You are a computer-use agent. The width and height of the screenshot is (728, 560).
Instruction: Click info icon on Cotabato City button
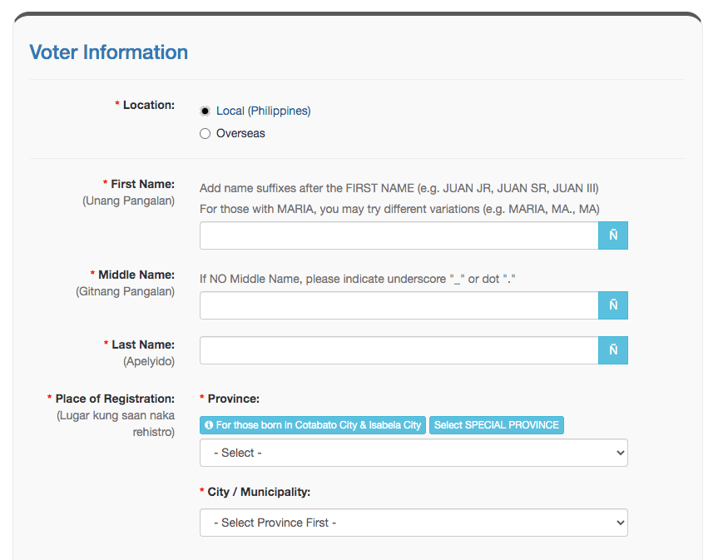click(x=209, y=425)
